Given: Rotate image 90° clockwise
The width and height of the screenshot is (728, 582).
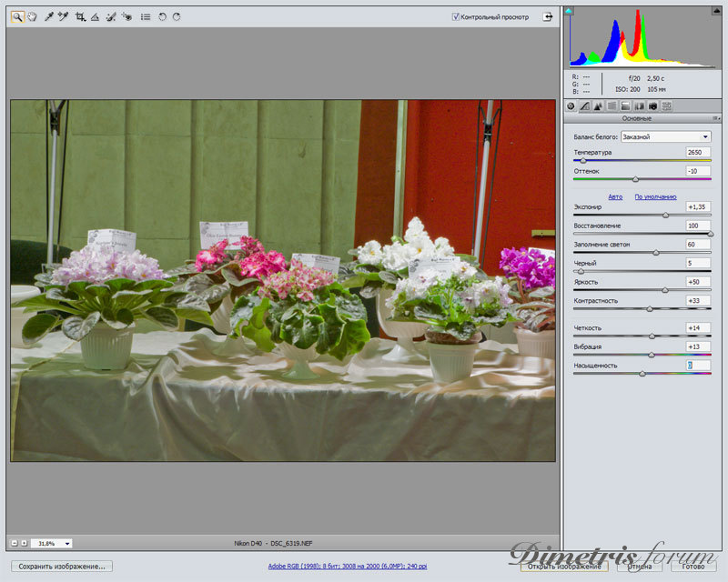Looking at the screenshot, I should click(177, 16).
